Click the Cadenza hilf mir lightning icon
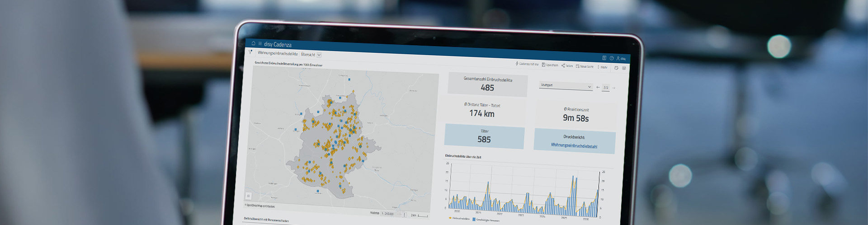Viewport: 868px width, 225px height. [x=517, y=64]
